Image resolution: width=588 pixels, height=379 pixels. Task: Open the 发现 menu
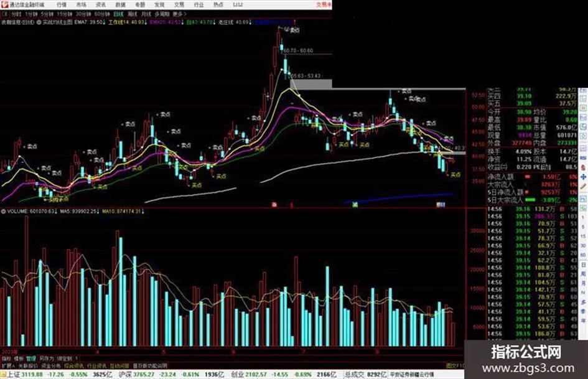159,5
